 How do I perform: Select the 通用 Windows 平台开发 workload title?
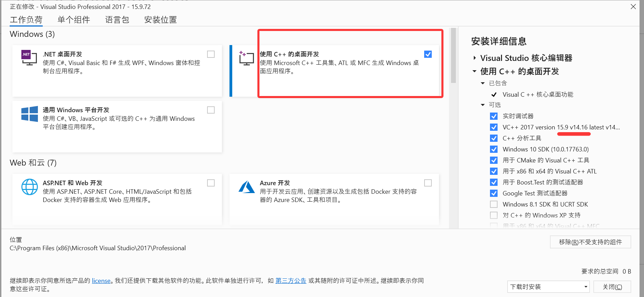tap(76, 110)
